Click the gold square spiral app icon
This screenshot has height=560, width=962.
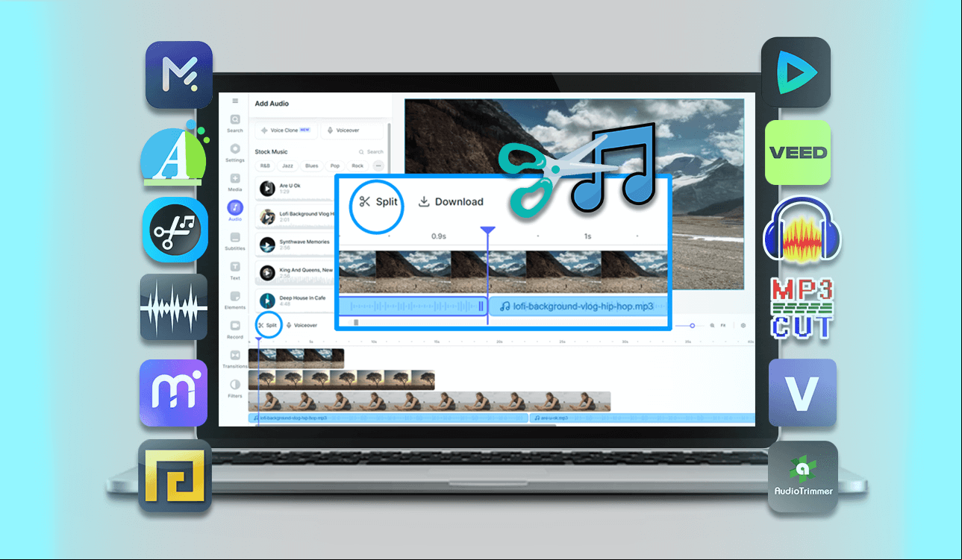175,476
